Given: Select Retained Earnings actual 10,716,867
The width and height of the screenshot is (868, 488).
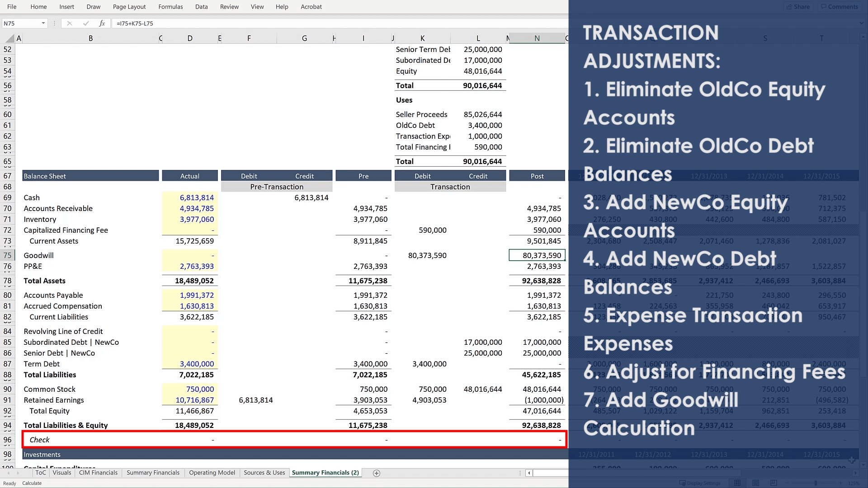Looking at the screenshot, I should click(x=195, y=400).
